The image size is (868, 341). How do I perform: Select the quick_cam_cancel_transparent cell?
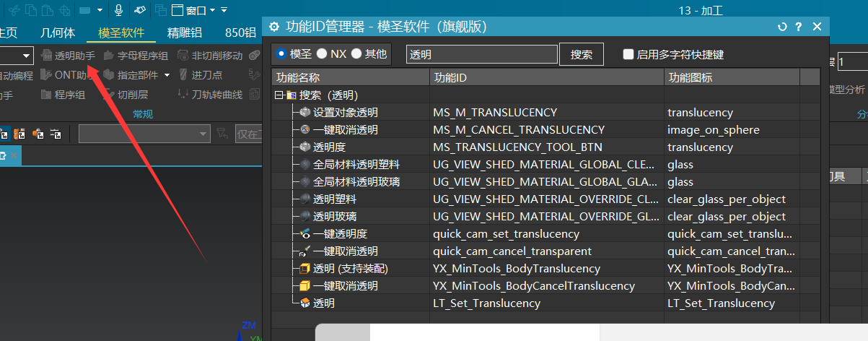(548, 251)
